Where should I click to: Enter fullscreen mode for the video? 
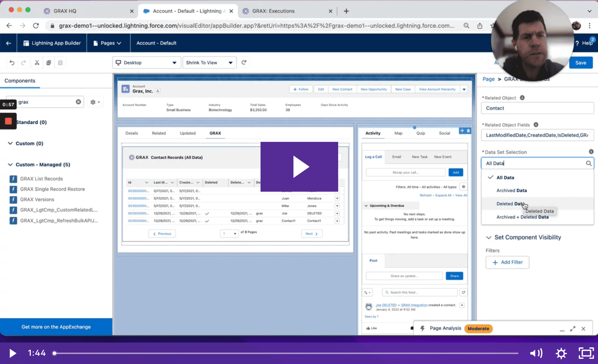click(x=586, y=353)
